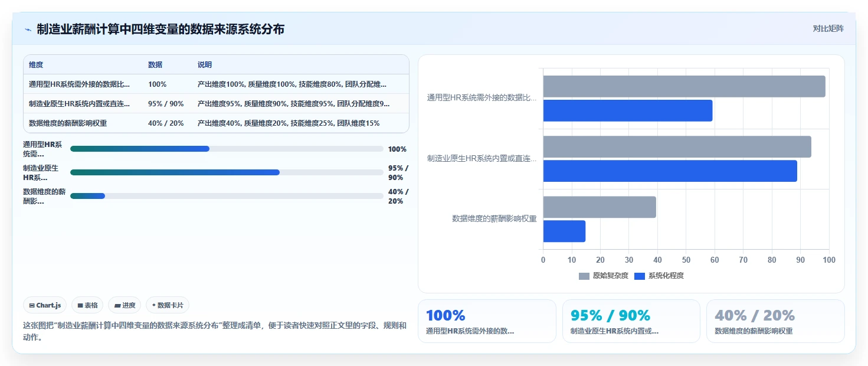Screen dimensions: 868x366
Task: Click the 说明 column header
Action: click(205, 65)
